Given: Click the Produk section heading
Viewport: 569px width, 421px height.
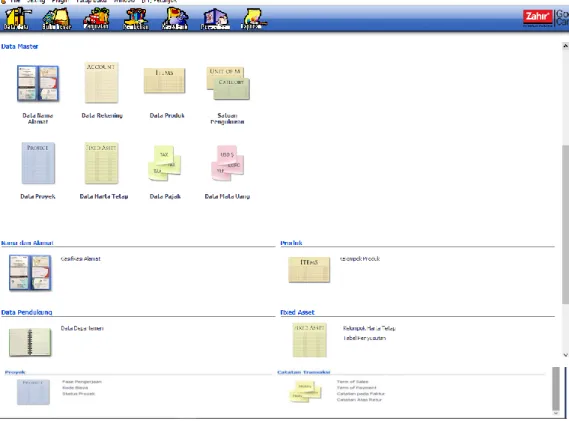Looking at the screenshot, I should click(291, 243).
